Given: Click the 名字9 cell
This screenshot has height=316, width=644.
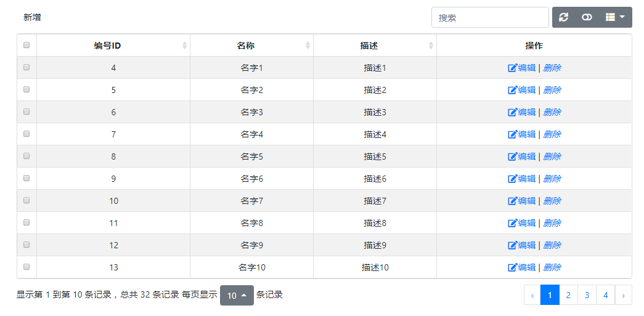Looking at the screenshot, I should (x=252, y=245).
